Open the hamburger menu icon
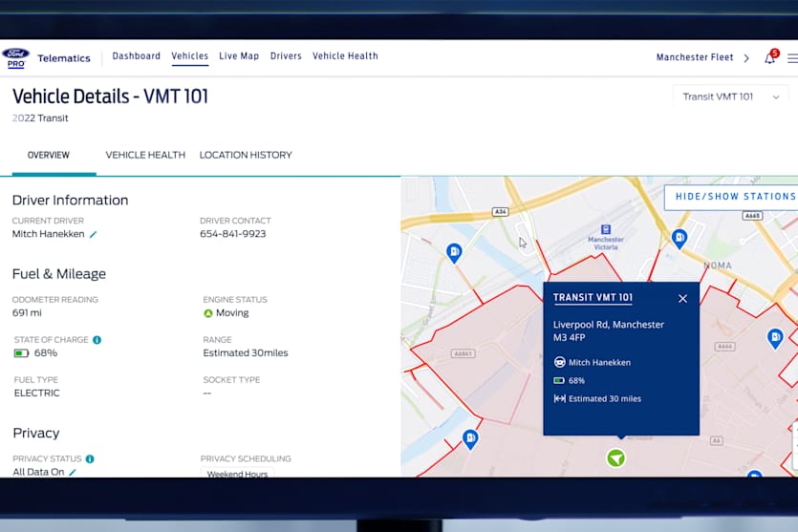 792,58
